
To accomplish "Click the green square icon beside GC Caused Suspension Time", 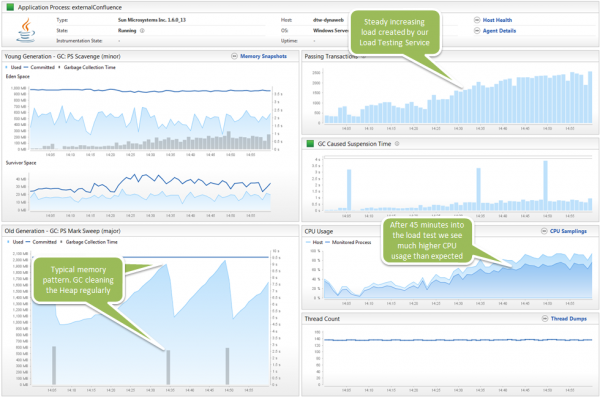I will pyautogui.click(x=310, y=144).
